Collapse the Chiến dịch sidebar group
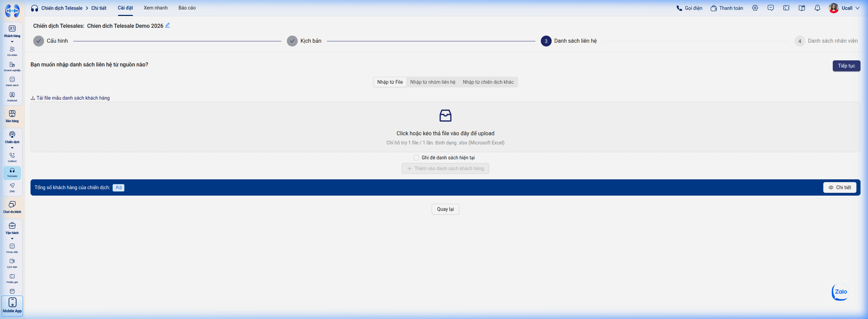This screenshot has height=319, width=868. [12, 148]
